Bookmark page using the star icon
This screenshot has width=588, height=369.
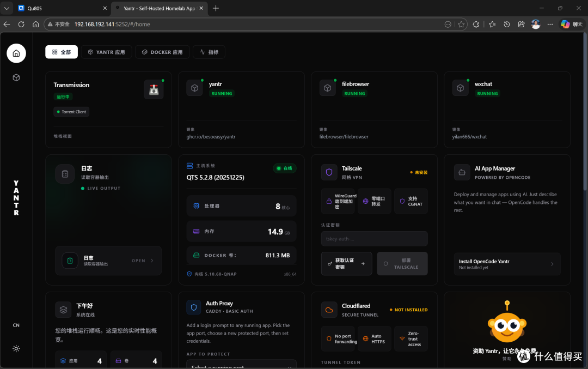[461, 24]
